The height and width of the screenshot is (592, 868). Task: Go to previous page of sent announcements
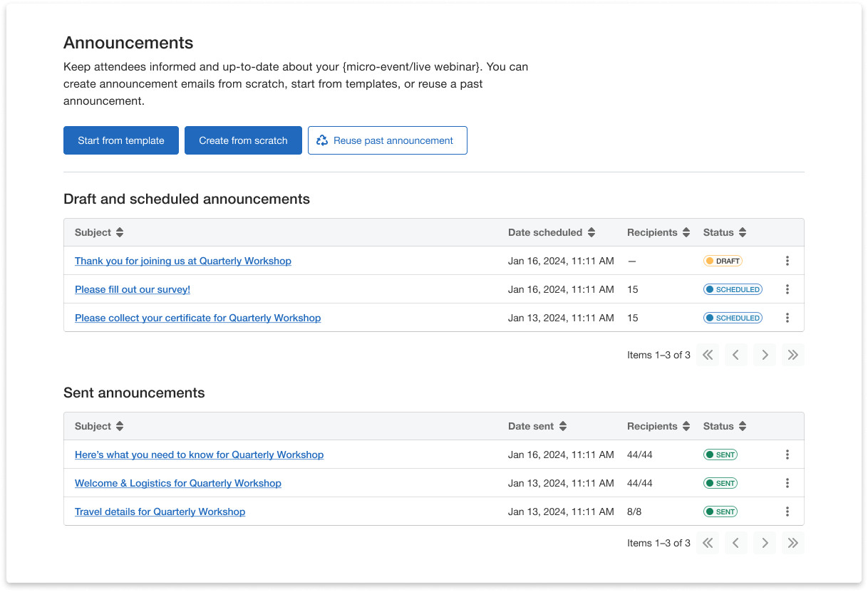(x=736, y=543)
